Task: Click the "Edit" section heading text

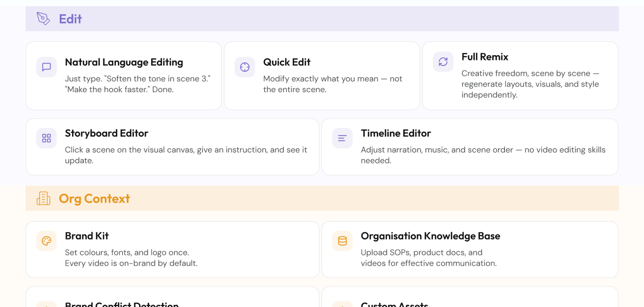Action: point(71,19)
